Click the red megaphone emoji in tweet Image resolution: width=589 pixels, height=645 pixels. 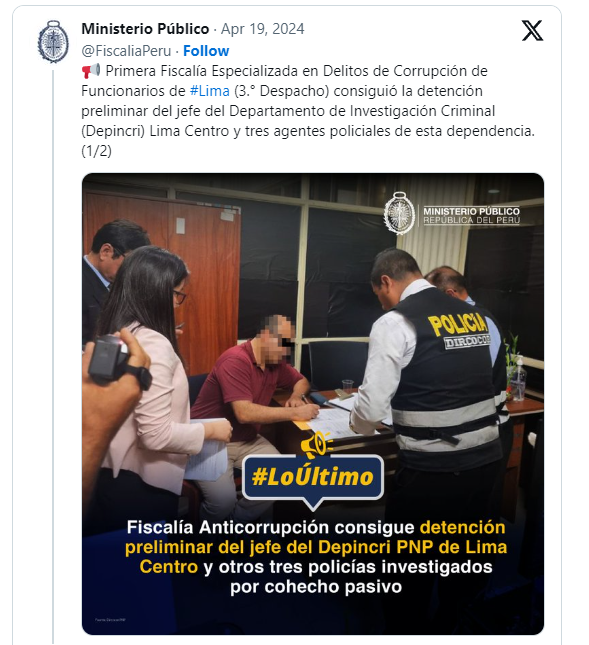pos(90,71)
